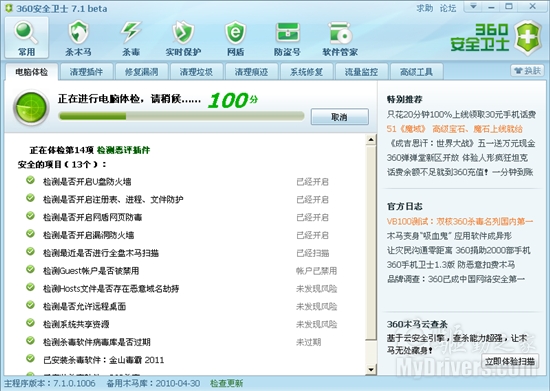The image size is (550, 391).
Task: Switch to the 系统修复 tab
Action: click(306, 72)
